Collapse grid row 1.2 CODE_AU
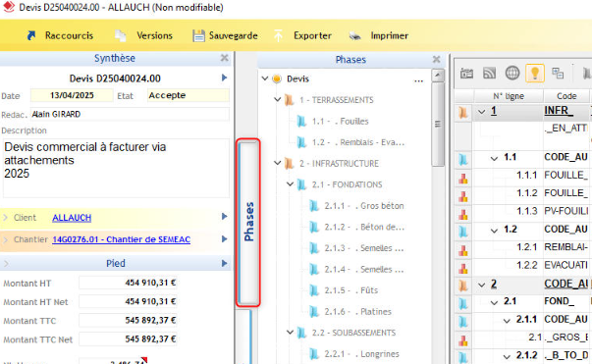Screen dimensions: 592x364 point(494,231)
